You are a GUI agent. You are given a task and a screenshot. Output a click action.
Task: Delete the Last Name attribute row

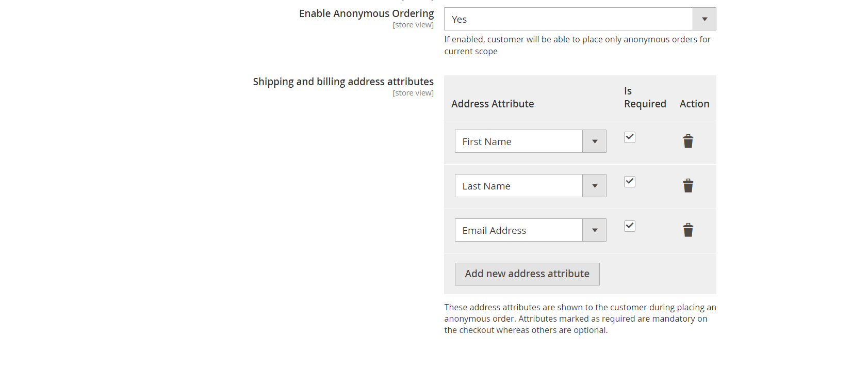[x=688, y=186]
